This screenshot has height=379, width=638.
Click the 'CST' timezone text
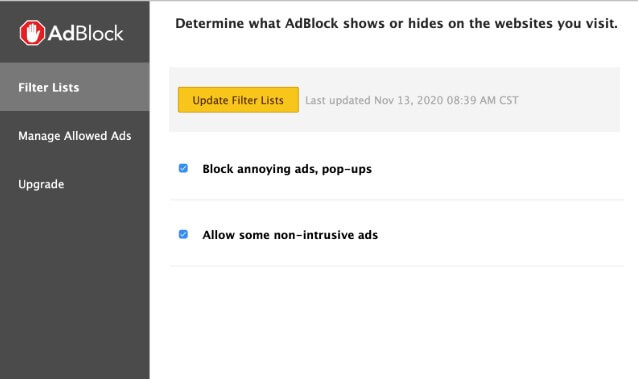point(509,100)
